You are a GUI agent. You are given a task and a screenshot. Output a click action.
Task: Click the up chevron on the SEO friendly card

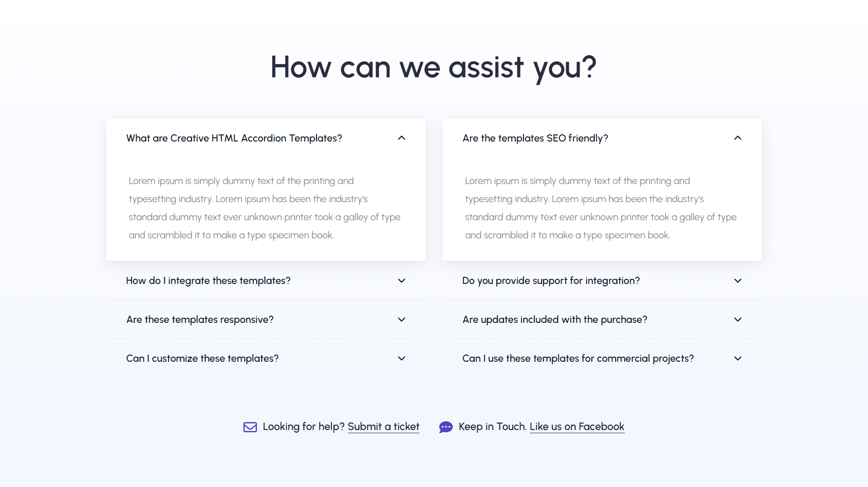click(x=738, y=138)
